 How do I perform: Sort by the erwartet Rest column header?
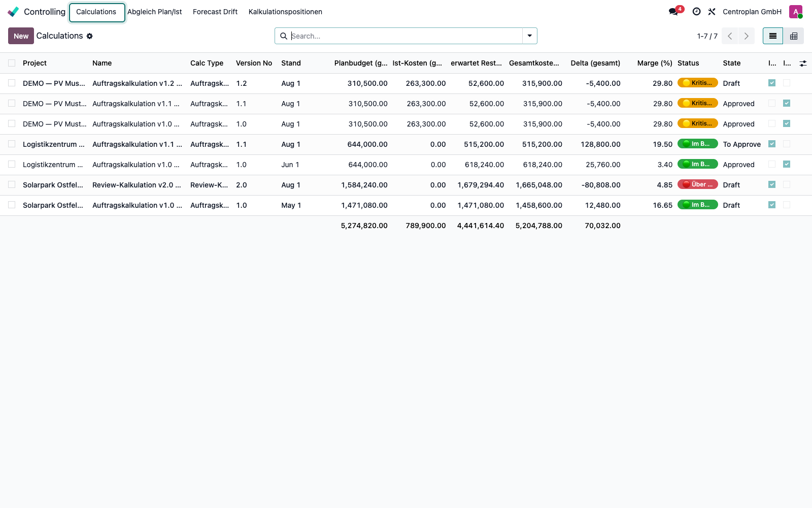pyautogui.click(x=476, y=63)
